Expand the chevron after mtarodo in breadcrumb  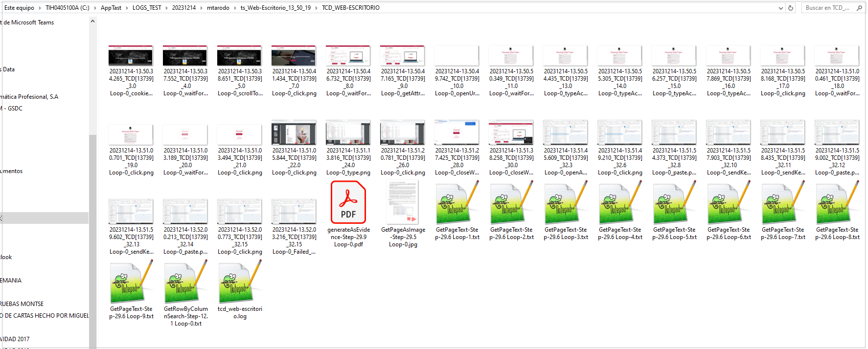tap(235, 8)
